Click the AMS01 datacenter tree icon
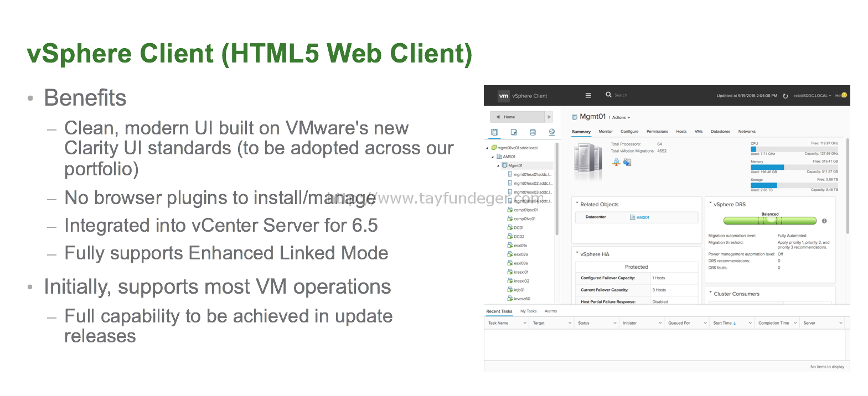 [x=499, y=157]
